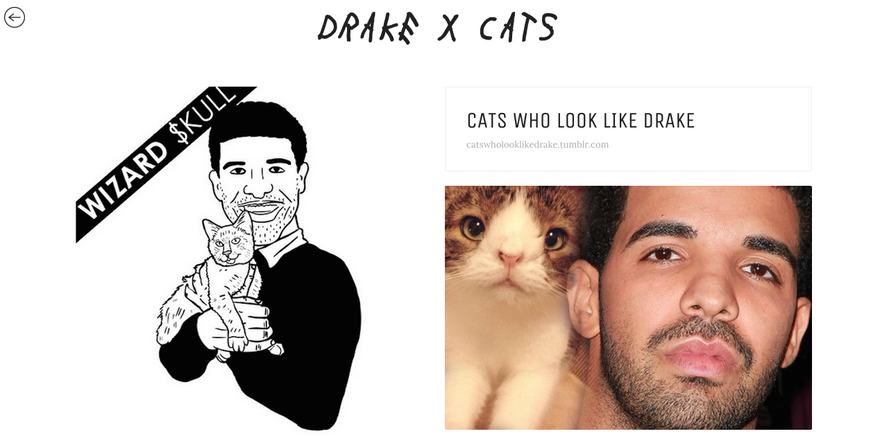Open the CATS WHO LOOK LIKE DRAKE heading
The height and width of the screenshot is (436, 880).
(580, 120)
